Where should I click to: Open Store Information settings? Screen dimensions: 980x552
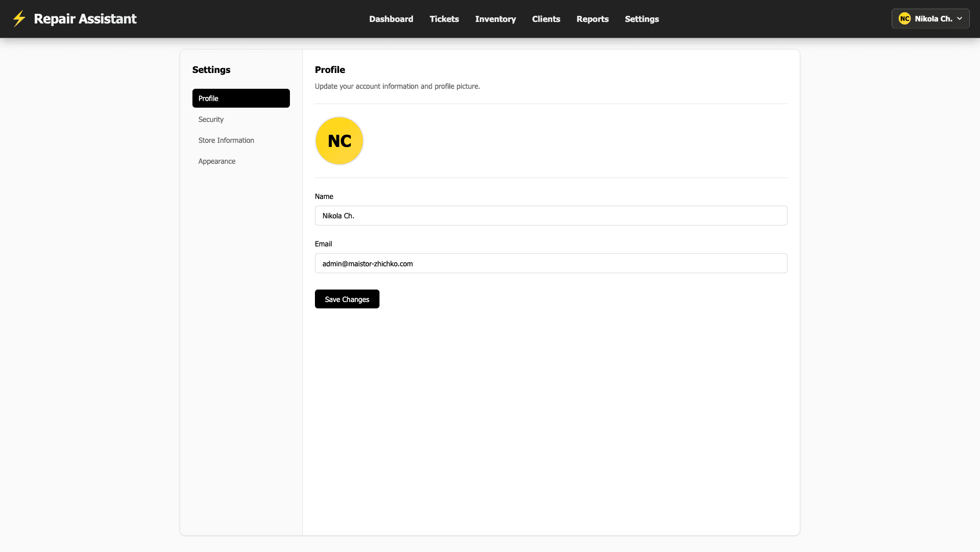pos(226,140)
